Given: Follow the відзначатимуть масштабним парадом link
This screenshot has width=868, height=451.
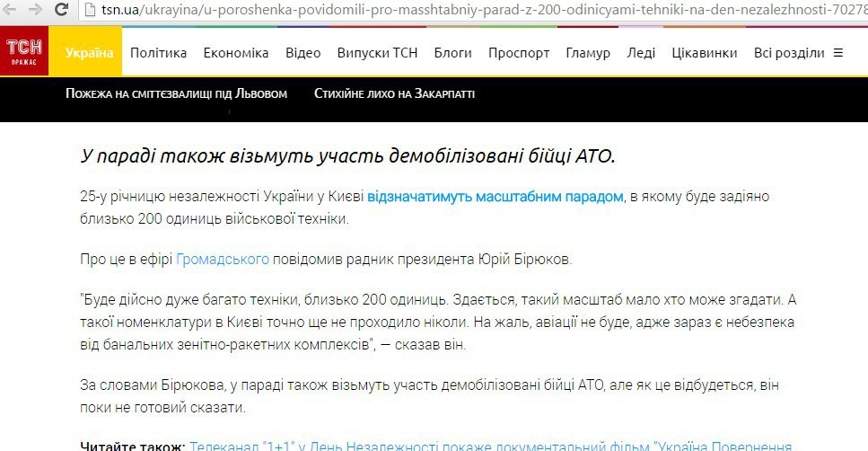Looking at the screenshot, I should [495, 196].
